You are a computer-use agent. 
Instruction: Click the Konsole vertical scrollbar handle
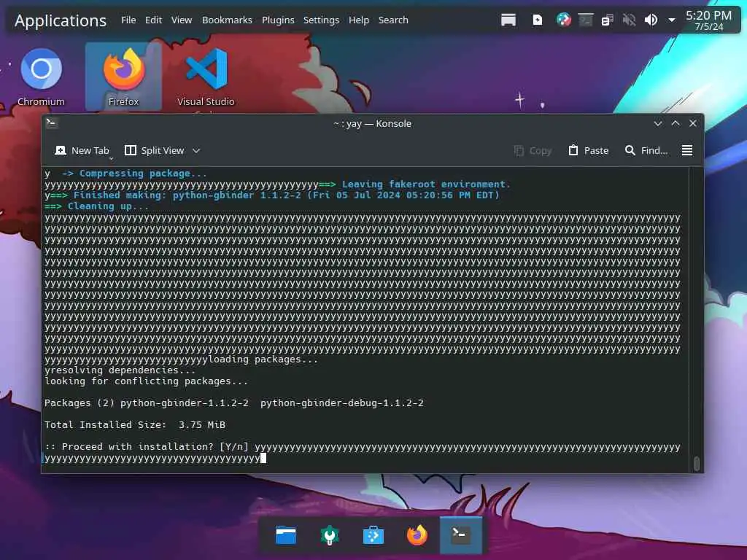[697, 463]
